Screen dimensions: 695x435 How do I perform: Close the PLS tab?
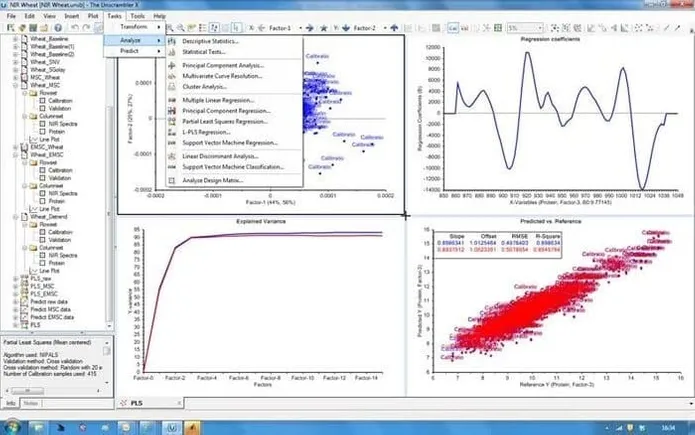[179, 403]
